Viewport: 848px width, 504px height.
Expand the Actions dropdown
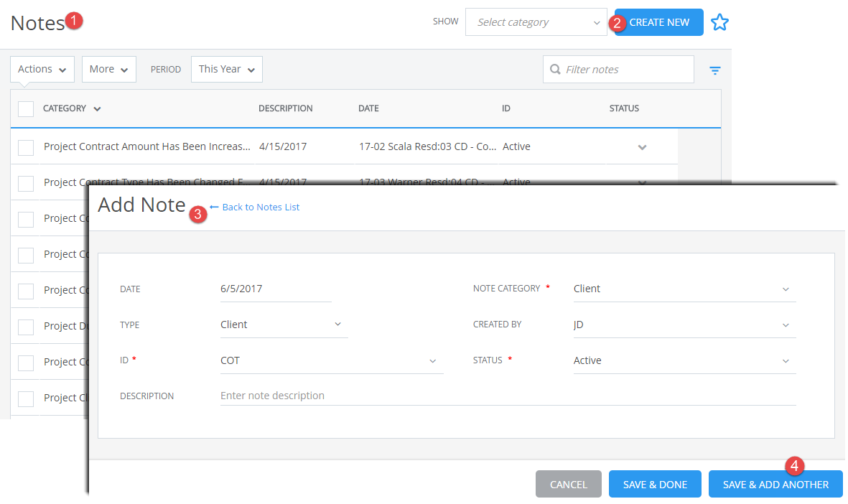tap(42, 69)
